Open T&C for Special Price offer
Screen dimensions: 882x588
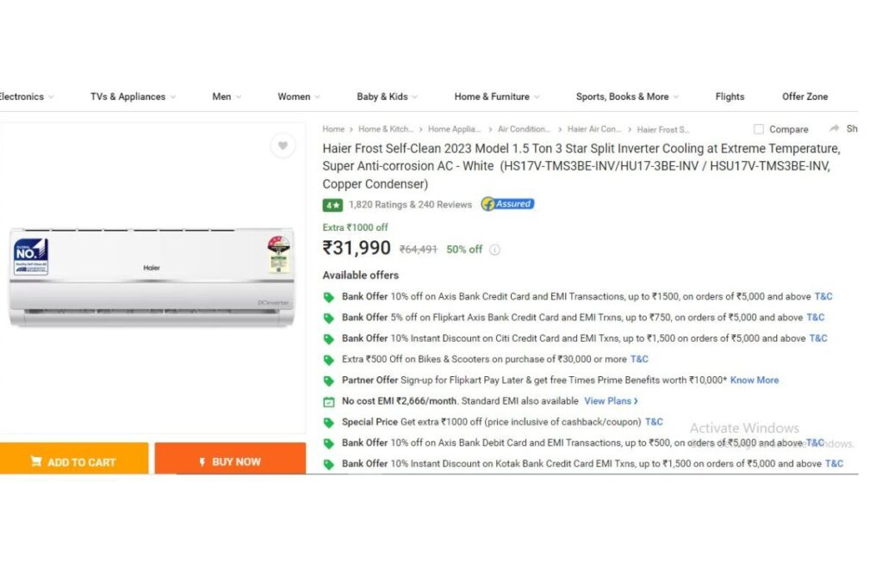tap(655, 422)
